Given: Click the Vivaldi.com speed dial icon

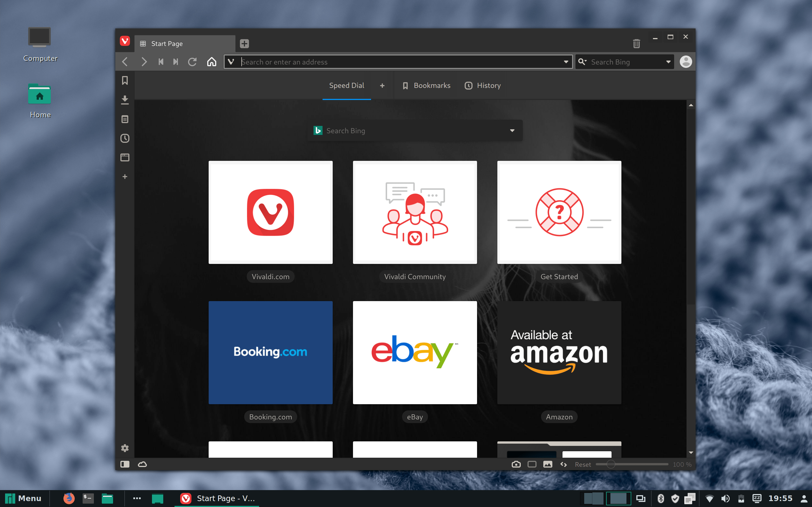Looking at the screenshot, I should 271,212.
